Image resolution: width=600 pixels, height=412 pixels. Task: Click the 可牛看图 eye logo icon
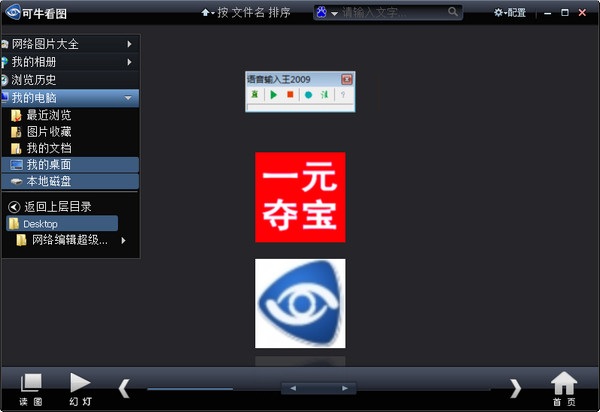point(13,12)
